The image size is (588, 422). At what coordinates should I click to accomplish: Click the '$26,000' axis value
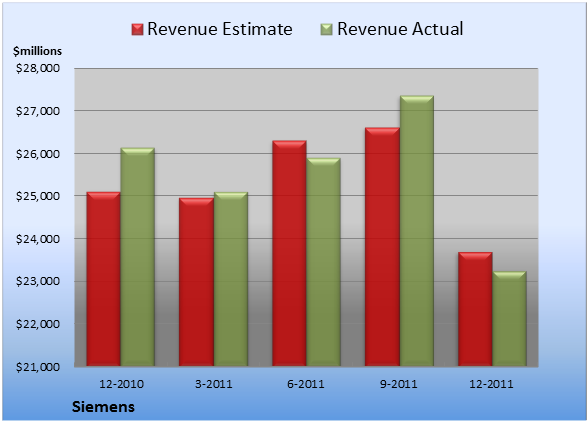pos(38,154)
